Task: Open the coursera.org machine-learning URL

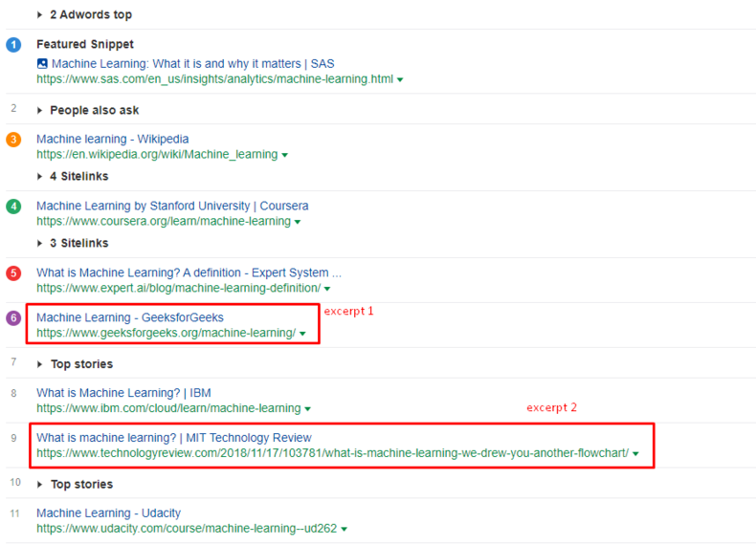Action: point(164,221)
